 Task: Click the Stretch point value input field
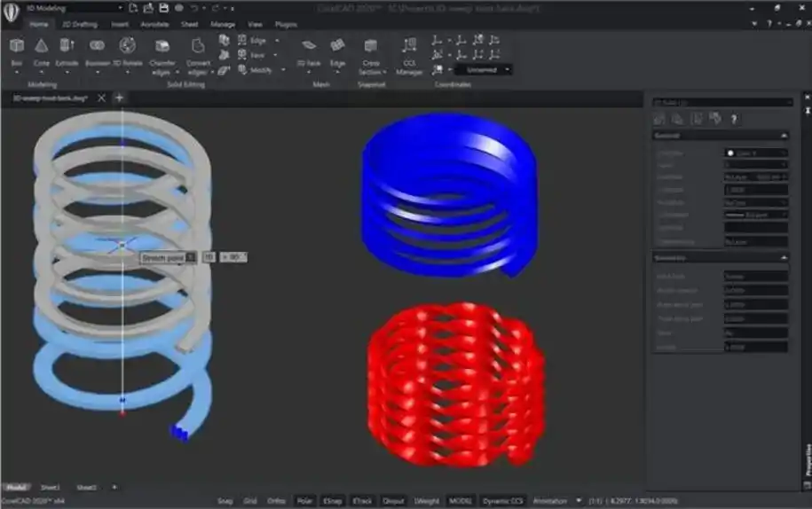tap(209, 257)
